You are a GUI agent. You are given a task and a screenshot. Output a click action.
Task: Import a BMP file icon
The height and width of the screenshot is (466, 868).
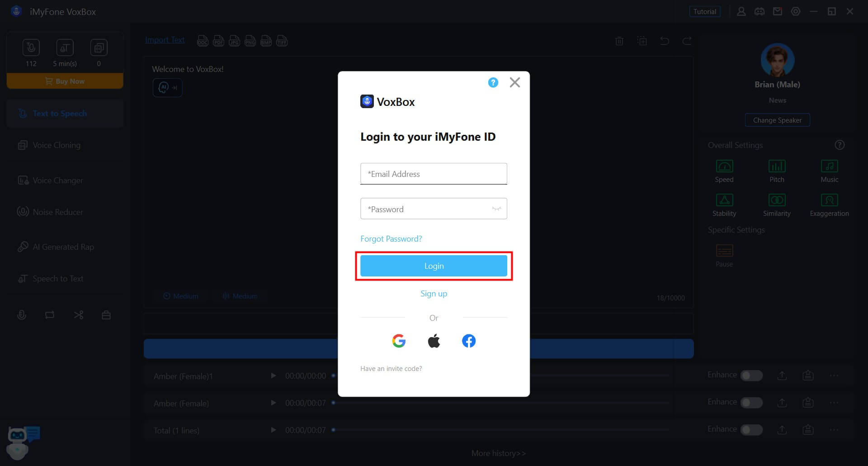[266, 41]
